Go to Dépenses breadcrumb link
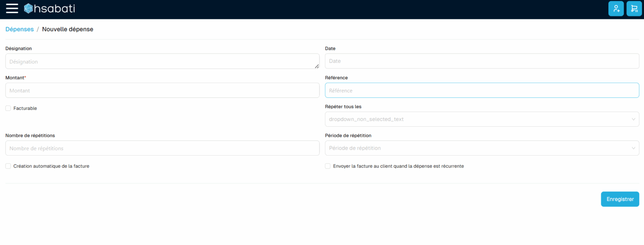Viewport: 644px width, 245px height. [x=19, y=29]
